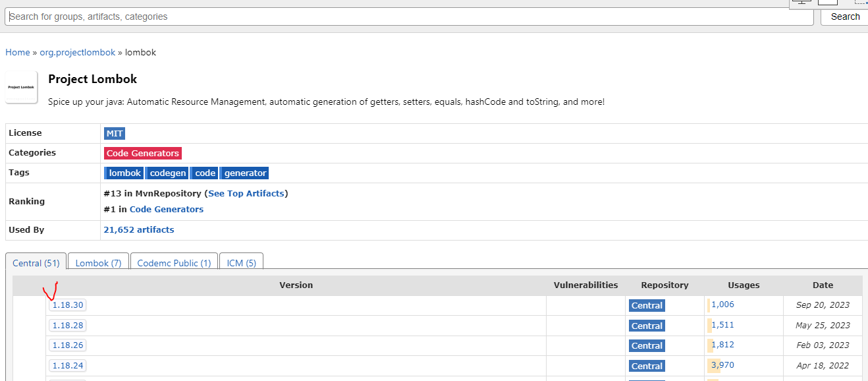This screenshot has width=868, height=381.
Task: Open See Top Artifacts link
Action: coord(246,193)
